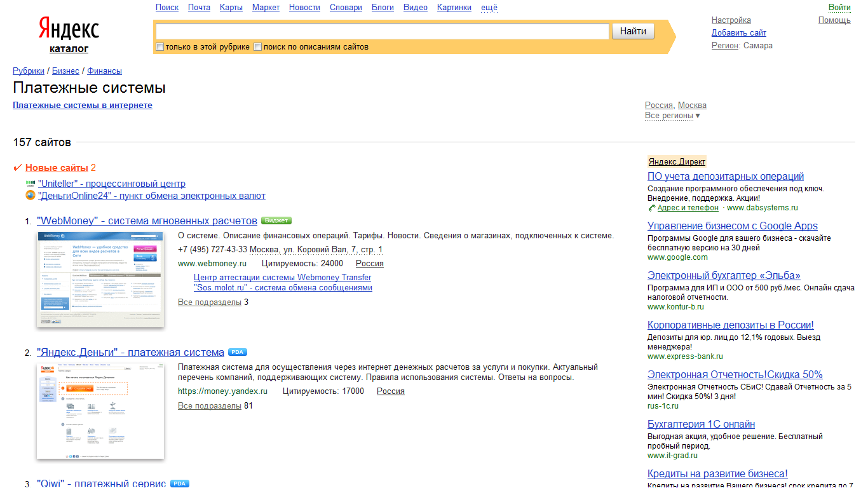
Task: Open the Помощь help link
Action: pyautogui.click(x=834, y=20)
